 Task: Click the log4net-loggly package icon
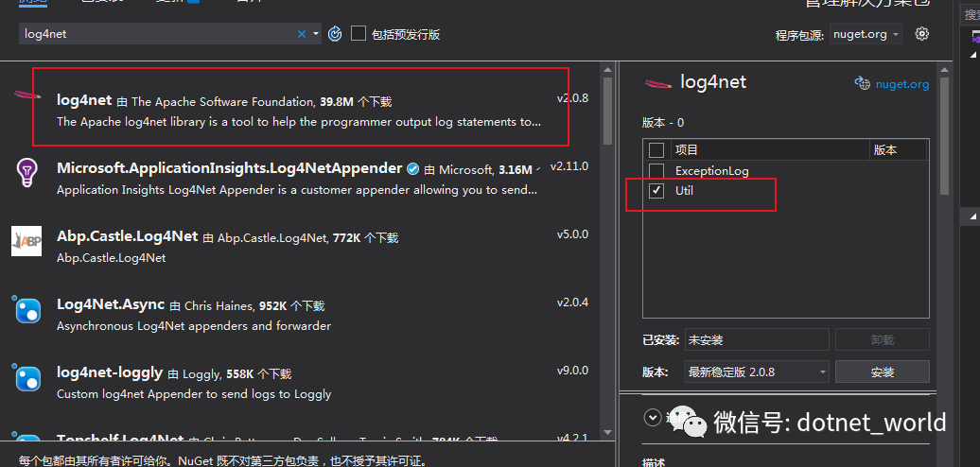(26, 378)
